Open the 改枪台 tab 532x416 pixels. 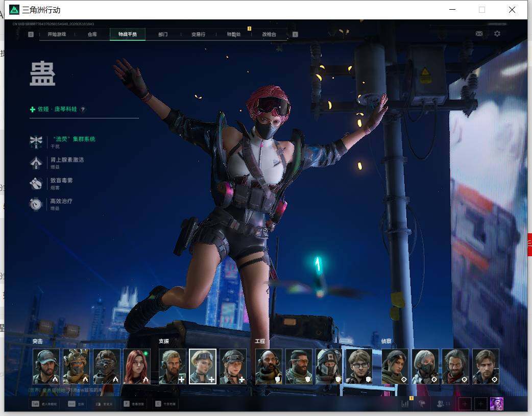point(269,34)
